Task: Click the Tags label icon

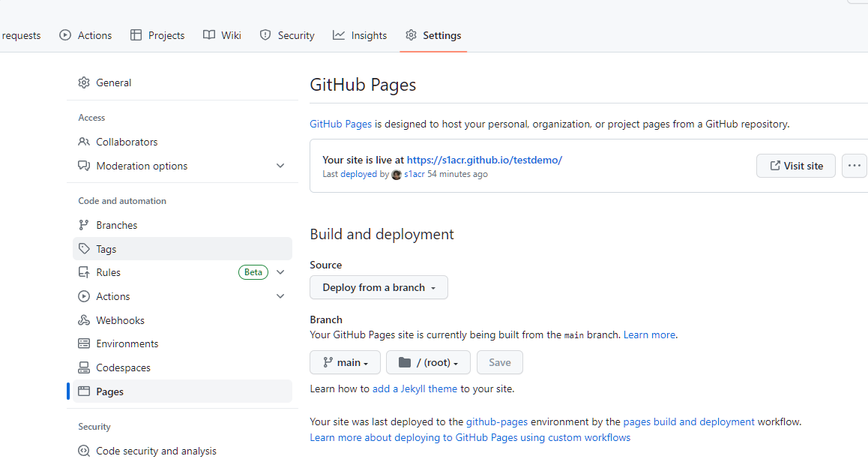Action: 84,249
